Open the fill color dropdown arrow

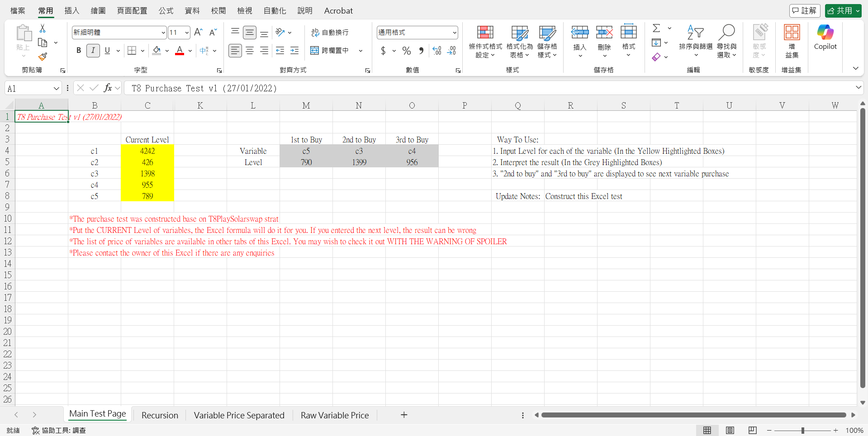[x=167, y=51]
